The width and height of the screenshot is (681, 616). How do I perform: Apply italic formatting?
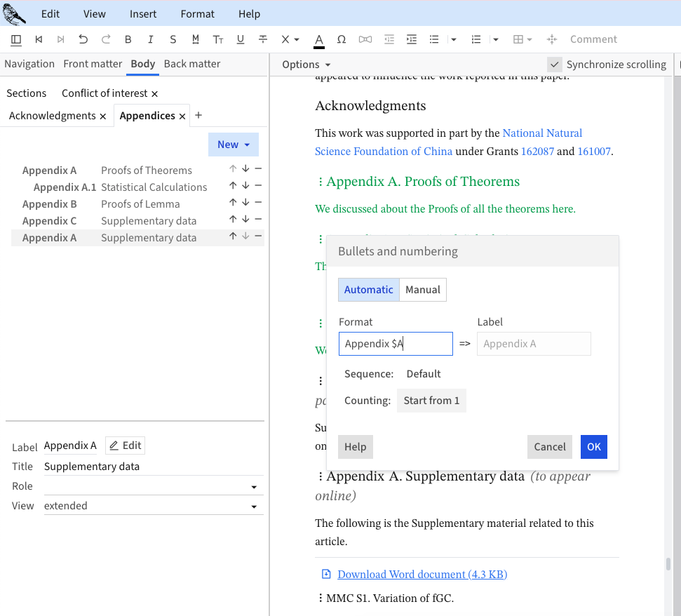(x=151, y=39)
